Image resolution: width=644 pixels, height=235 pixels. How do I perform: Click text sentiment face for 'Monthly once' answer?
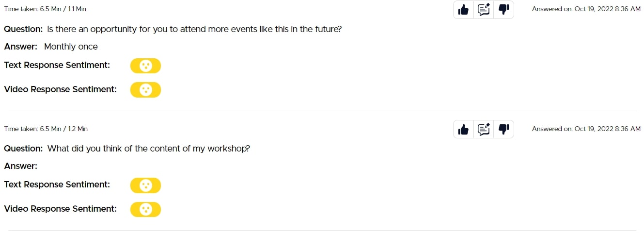coord(145,66)
